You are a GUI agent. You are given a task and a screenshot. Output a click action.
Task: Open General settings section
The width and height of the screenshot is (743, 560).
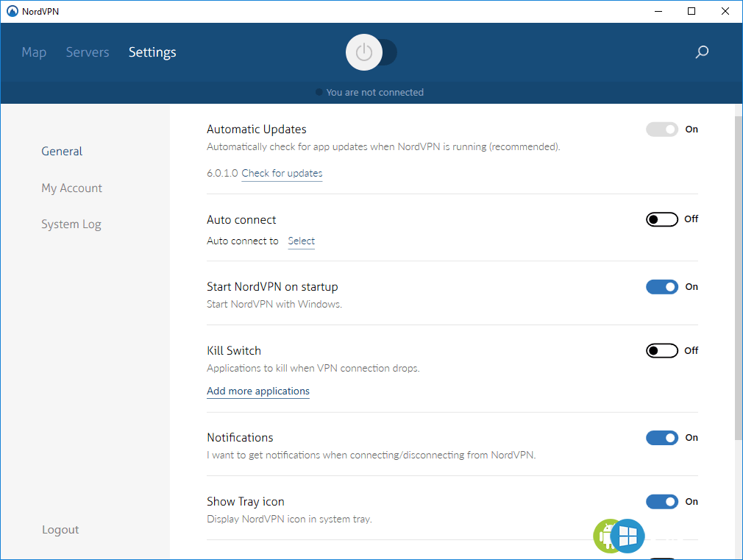pos(62,152)
